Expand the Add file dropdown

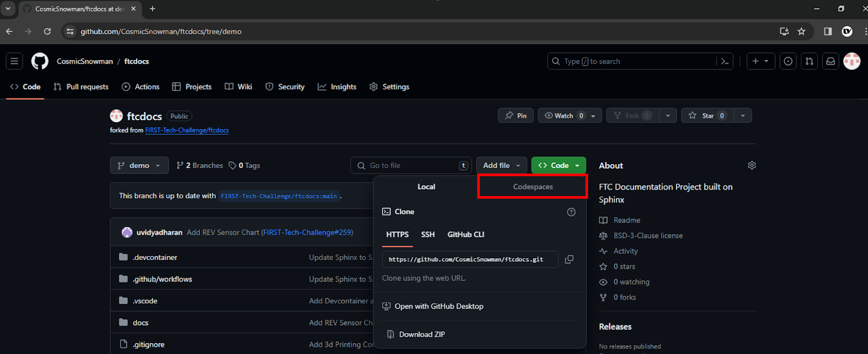coord(502,165)
